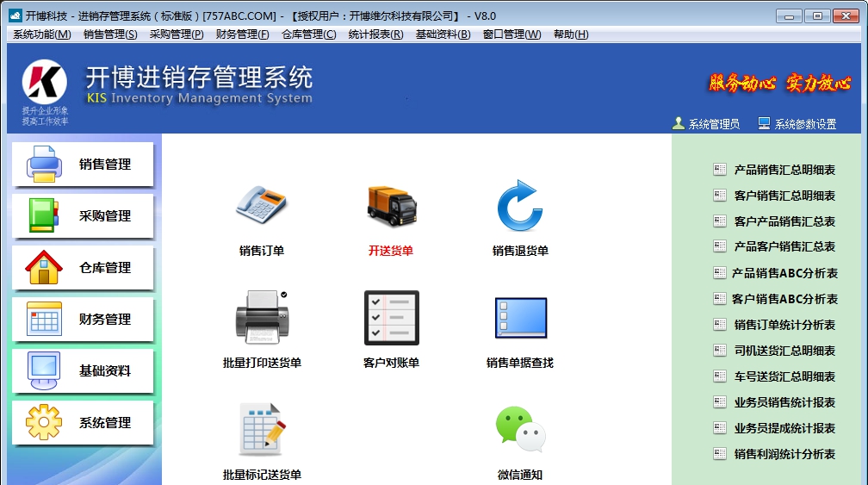Open the 客户产品销售汇总表 report link
The image size is (868, 485).
(784, 221)
